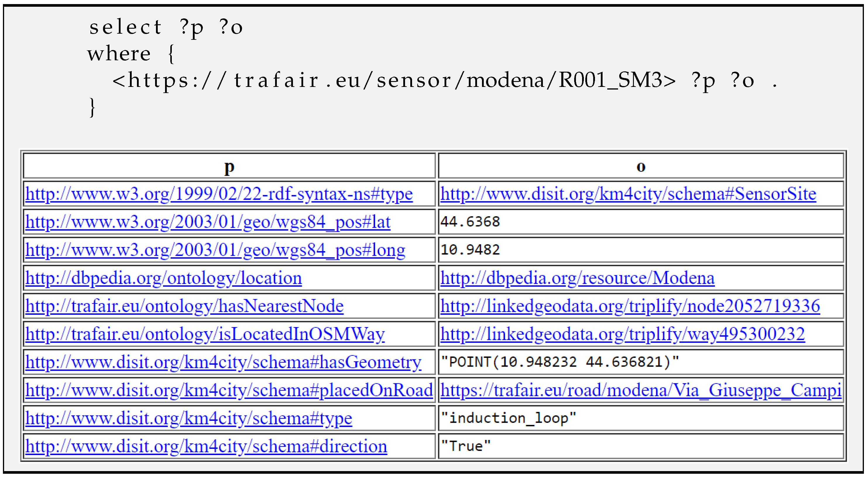Open the wgs84_pos#lat predicate link
868x479 pixels.
click(x=208, y=222)
